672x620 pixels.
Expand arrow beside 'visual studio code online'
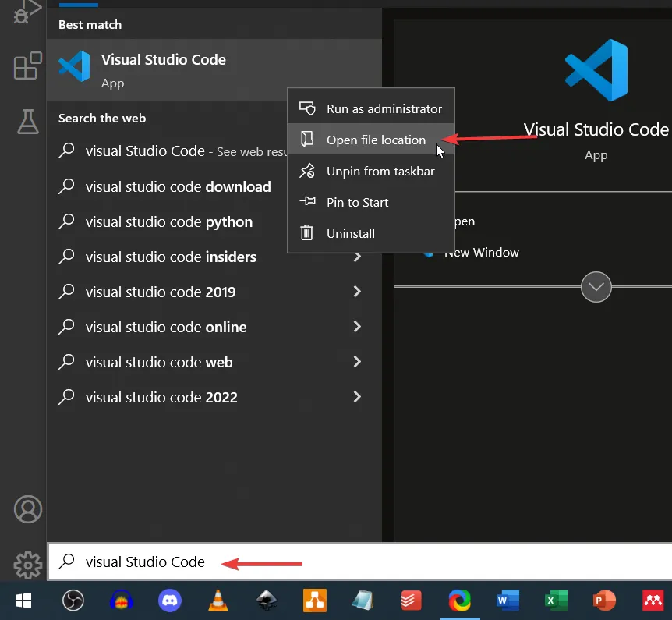pyautogui.click(x=357, y=327)
